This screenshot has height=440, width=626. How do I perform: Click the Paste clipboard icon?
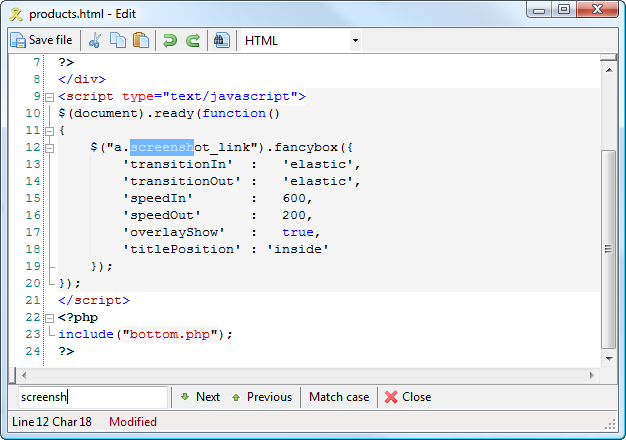(141, 40)
